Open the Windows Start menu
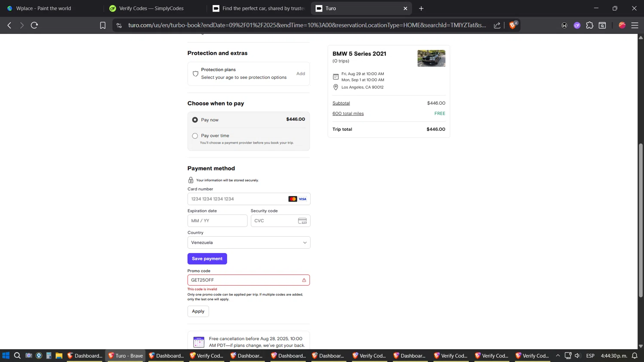This screenshot has width=644, height=362. click(6, 356)
